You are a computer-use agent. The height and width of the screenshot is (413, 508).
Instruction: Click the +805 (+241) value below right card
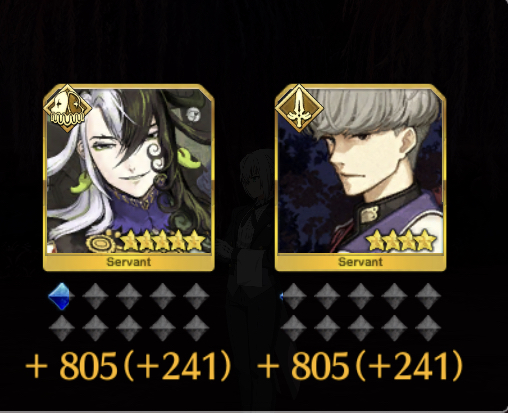pos(360,367)
